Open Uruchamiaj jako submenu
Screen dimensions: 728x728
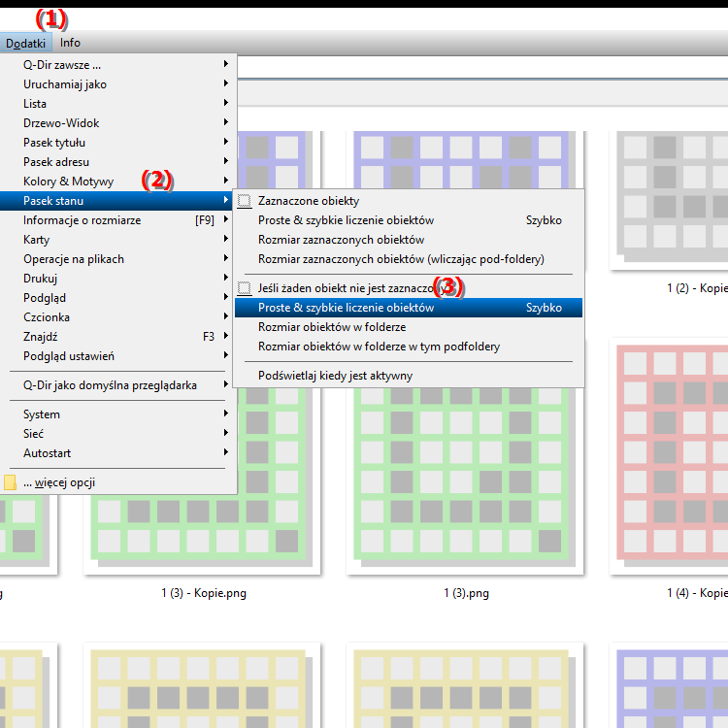tap(118, 84)
